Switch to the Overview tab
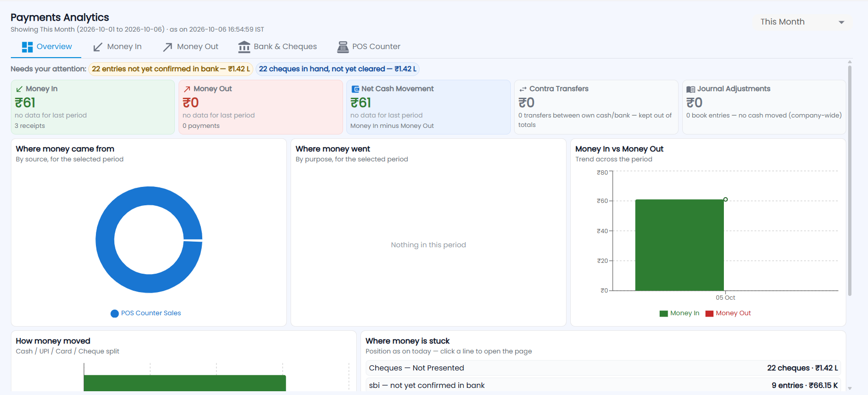868x395 pixels. [x=47, y=47]
